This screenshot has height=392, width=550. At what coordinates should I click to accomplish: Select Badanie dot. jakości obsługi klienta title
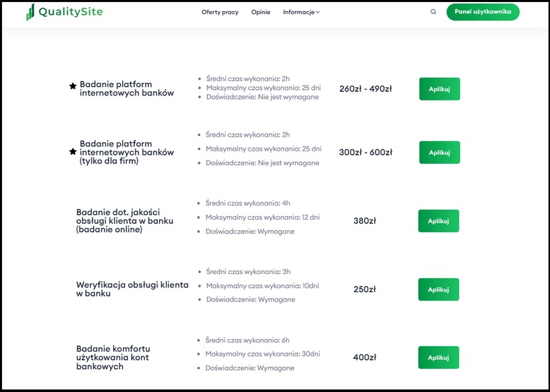[x=124, y=221]
